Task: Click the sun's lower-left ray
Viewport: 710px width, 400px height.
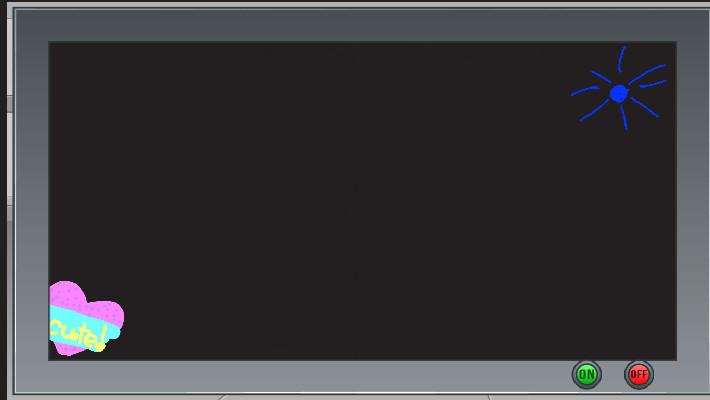Action: [594, 111]
